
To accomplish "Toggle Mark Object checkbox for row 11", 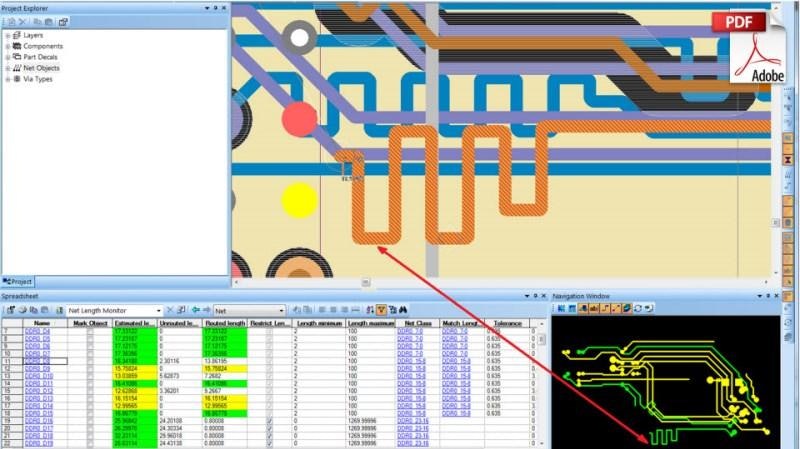I will tap(90, 361).
